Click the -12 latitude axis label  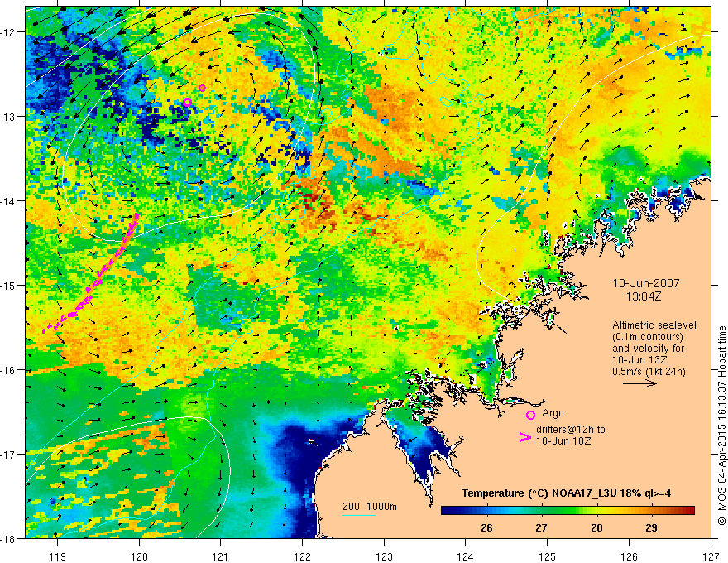9,32
